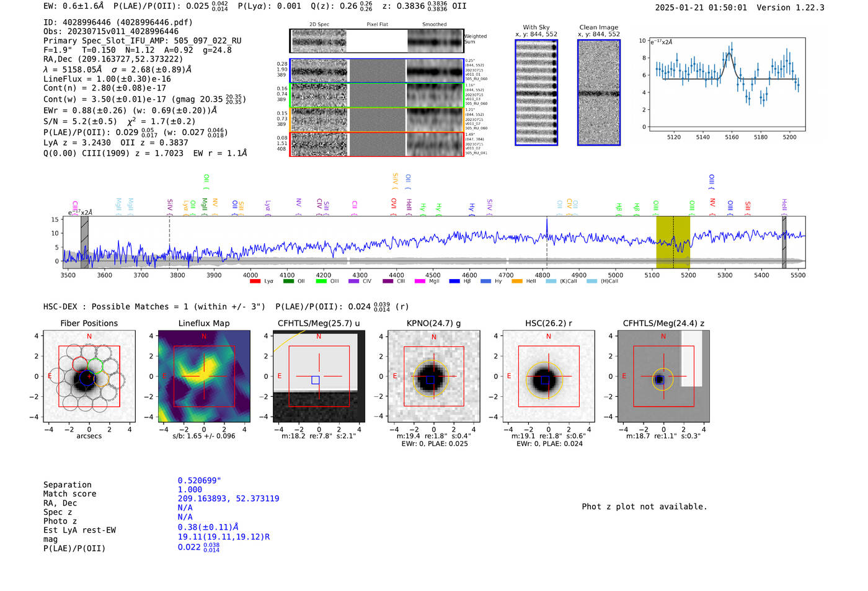Screen dimensions: 868x591
Task: Click the LyA z = 3.2430 line
Action: [x=77, y=143]
